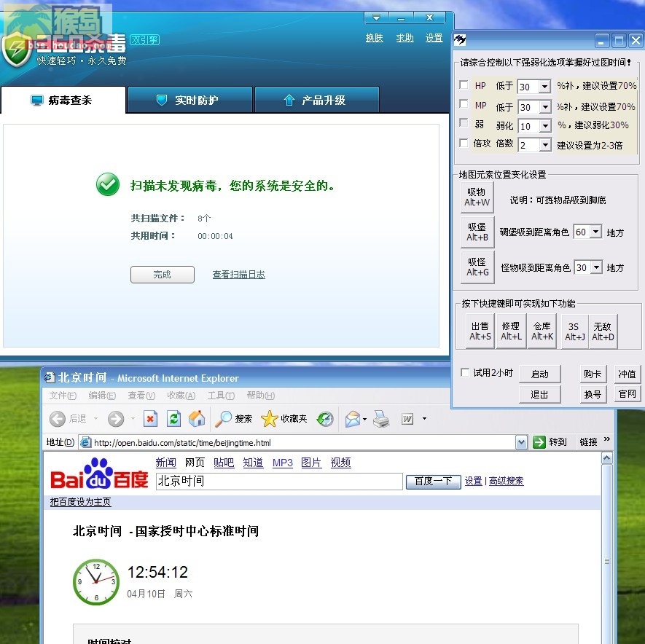645x644 pixels.
Task: Click the 启动 button
Action: (x=540, y=374)
